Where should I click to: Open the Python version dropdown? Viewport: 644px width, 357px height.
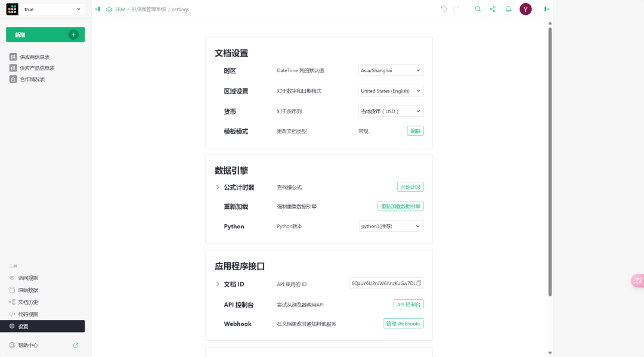(391, 226)
